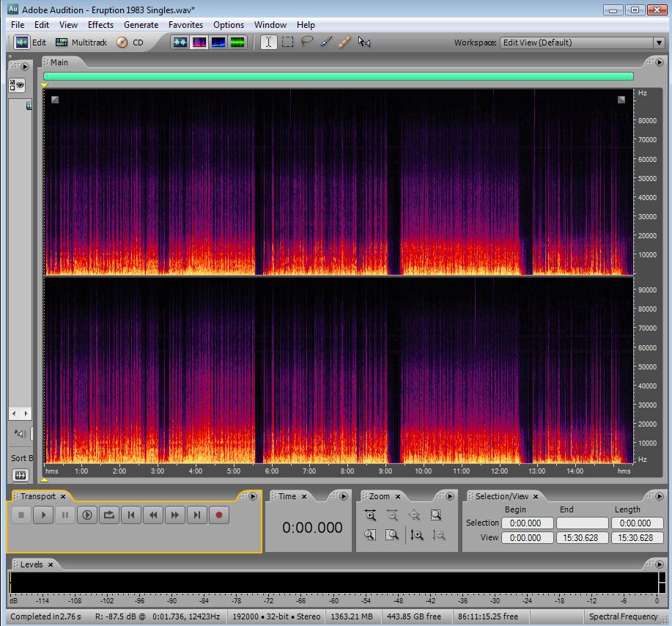
Task: Click the green horizontal zoom range bar
Action: 338,76
